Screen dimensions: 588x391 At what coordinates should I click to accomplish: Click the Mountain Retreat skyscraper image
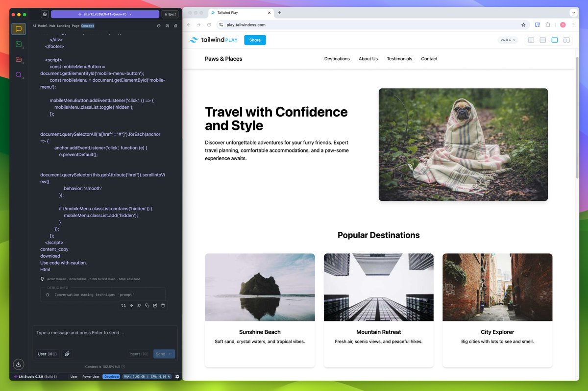point(378,287)
